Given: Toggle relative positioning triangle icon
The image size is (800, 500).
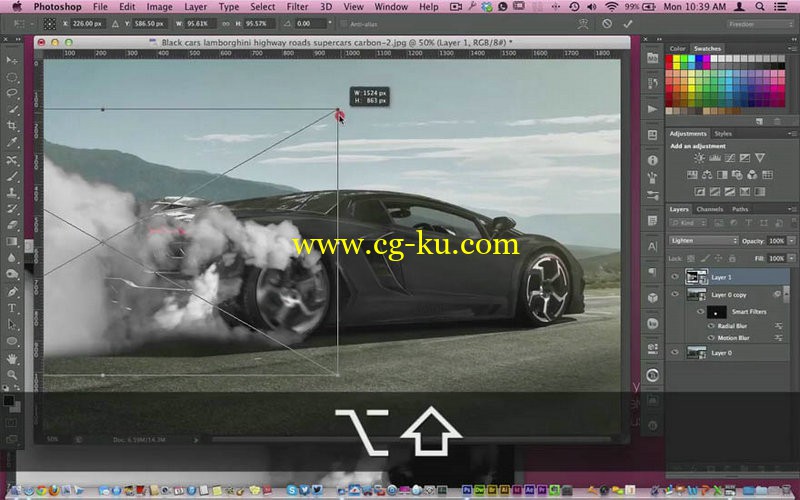Looking at the screenshot, I should (115, 24).
